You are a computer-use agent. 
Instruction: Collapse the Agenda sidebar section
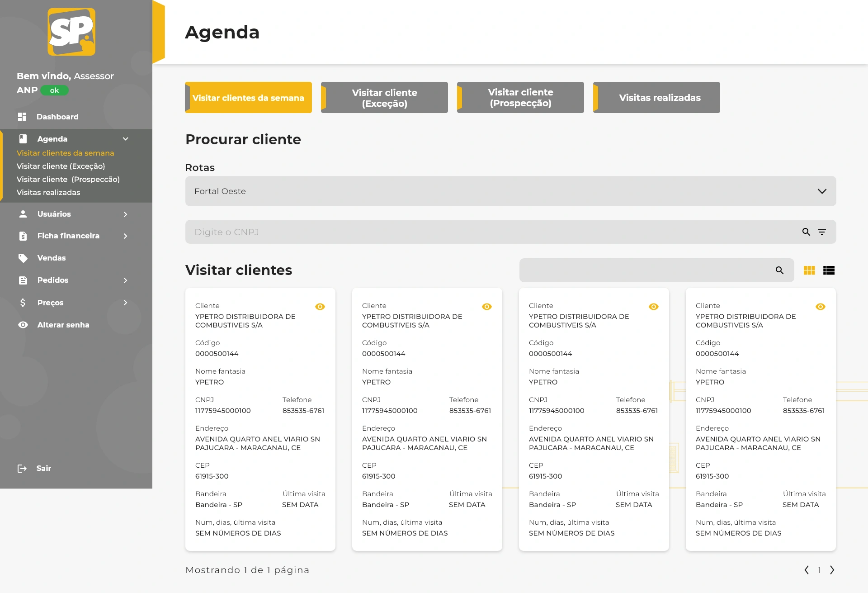126,139
